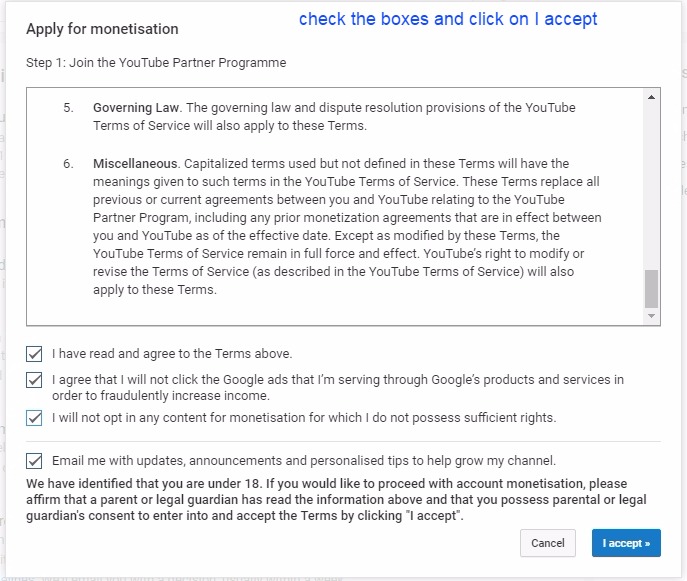Image resolution: width=687 pixels, height=581 pixels.
Task: Click the 'Apply for monetisation' dialog title
Action: [x=102, y=29]
